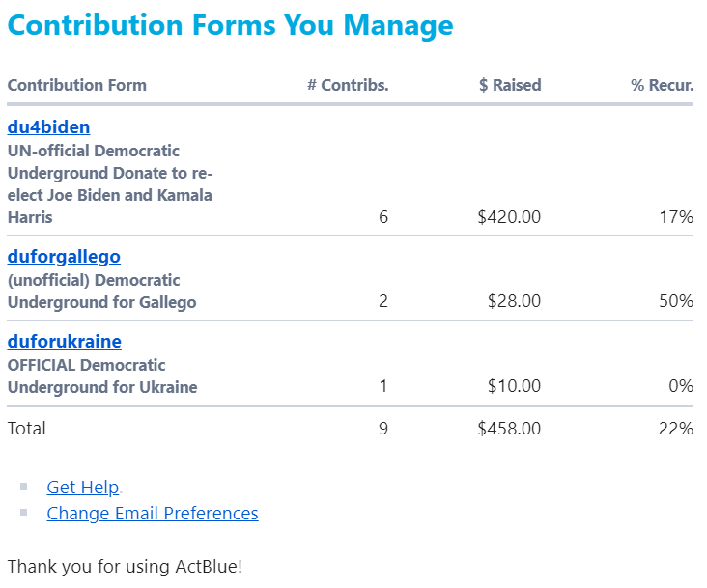The height and width of the screenshot is (588, 707).
Task: Open the duforukraine contribution form link
Action: click(x=64, y=342)
